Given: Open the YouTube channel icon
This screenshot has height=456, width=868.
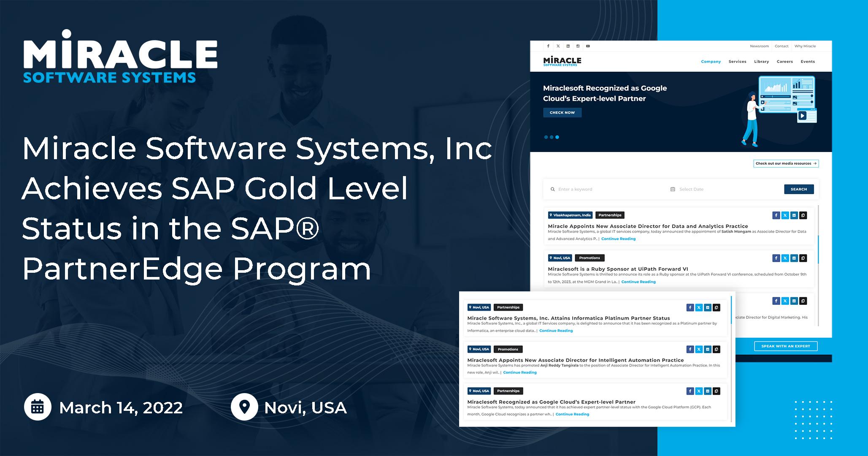Looking at the screenshot, I should (587, 46).
